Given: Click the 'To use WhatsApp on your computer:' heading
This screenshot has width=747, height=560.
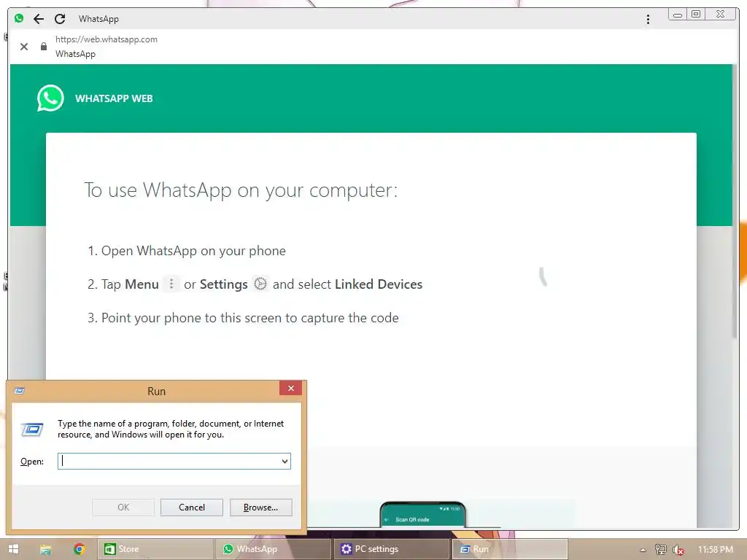Looking at the screenshot, I should 241,190.
